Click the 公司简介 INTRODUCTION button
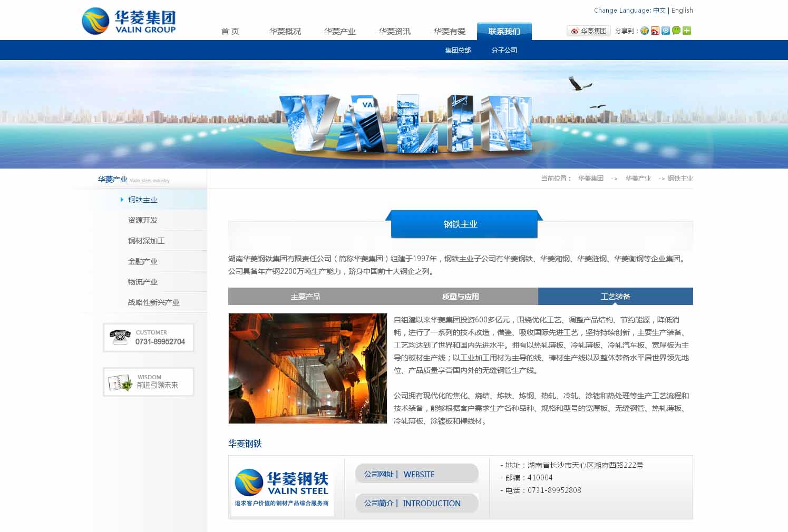This screenshot has height=532, width=788. [417, 503]
